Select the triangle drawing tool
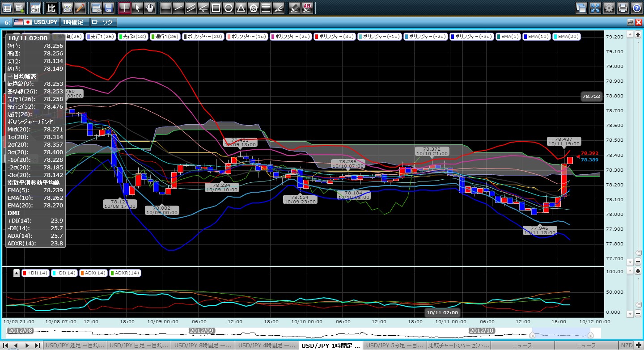 (x=241, y=8)
